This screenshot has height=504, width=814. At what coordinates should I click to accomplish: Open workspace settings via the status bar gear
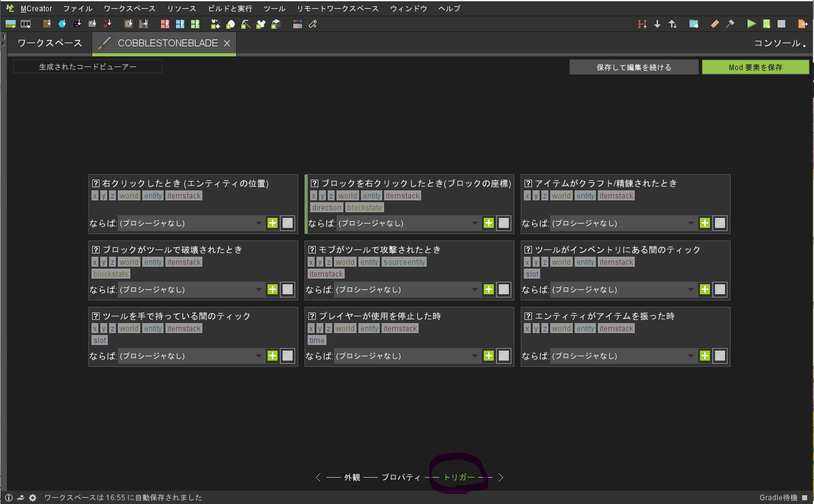click(32, 497)
